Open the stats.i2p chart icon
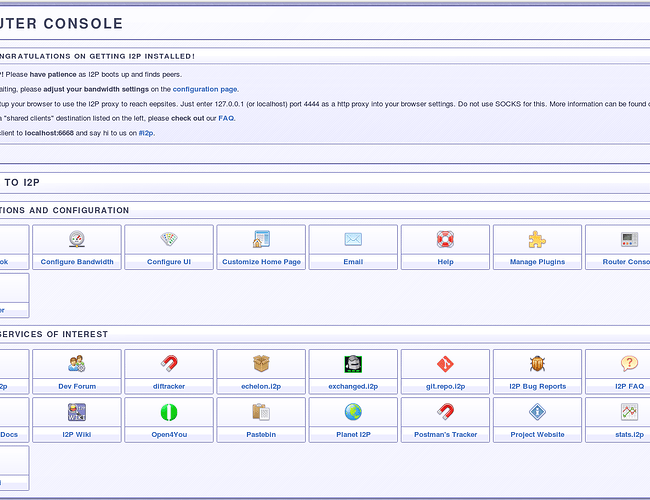Screen dimensions: 650x500 click(629, 412)
